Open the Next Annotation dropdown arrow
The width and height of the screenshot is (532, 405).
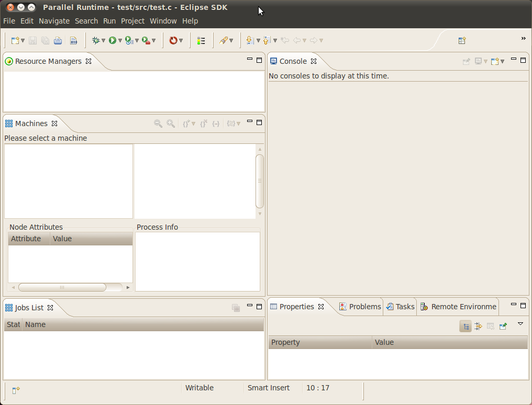pos(258,41)
